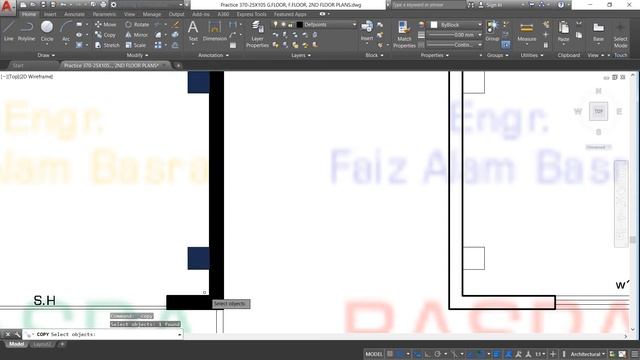Click the Measure tool

click(x=527, y=31)
